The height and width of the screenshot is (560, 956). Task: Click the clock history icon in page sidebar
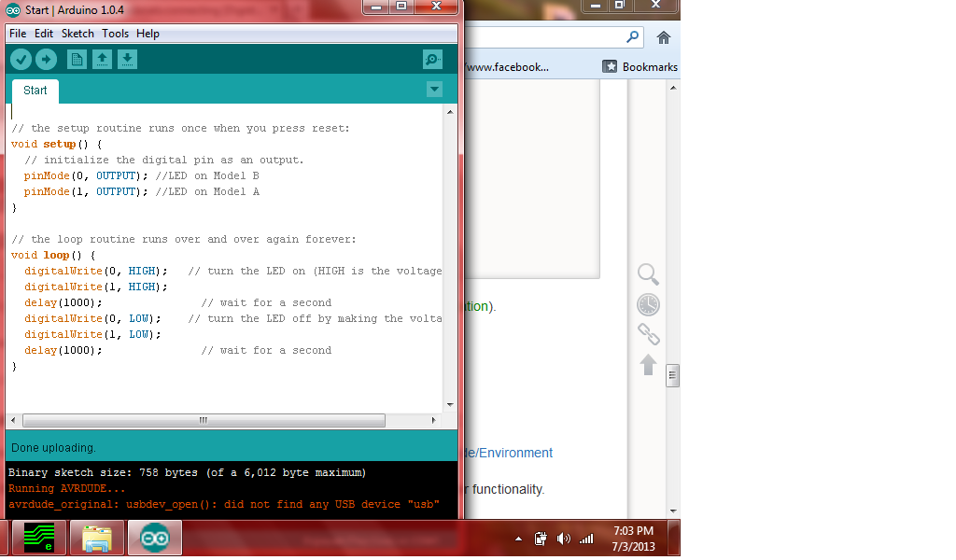click(x=648, y=304)
